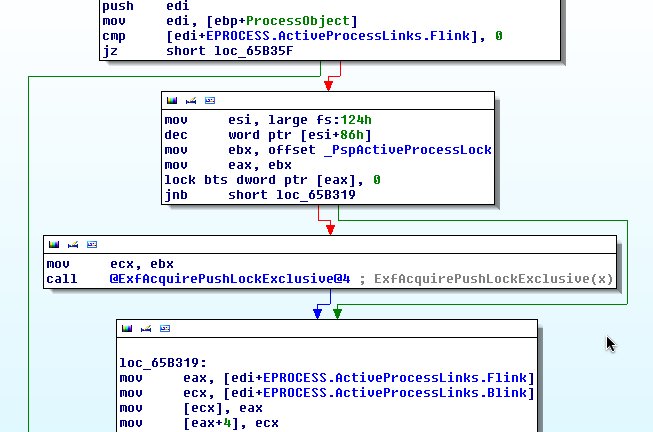The image size is (653, 432).
Task: Click the 86h offset in dec instruction
Action: pyautogui.click(x=352, y=135)
